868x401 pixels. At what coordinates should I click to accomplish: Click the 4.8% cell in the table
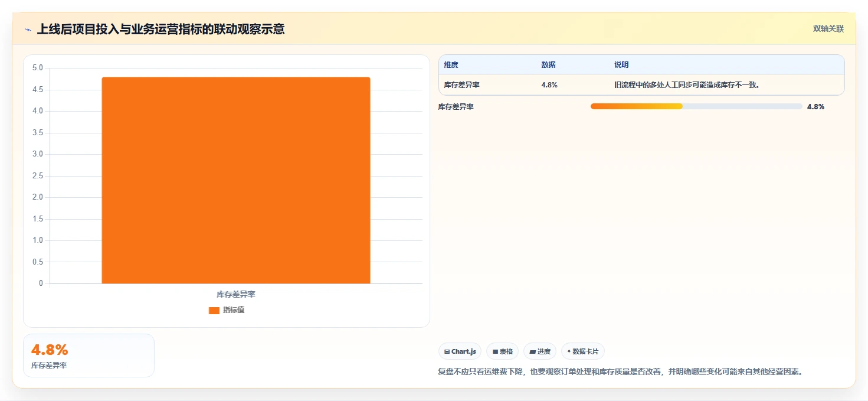[549, 85]
